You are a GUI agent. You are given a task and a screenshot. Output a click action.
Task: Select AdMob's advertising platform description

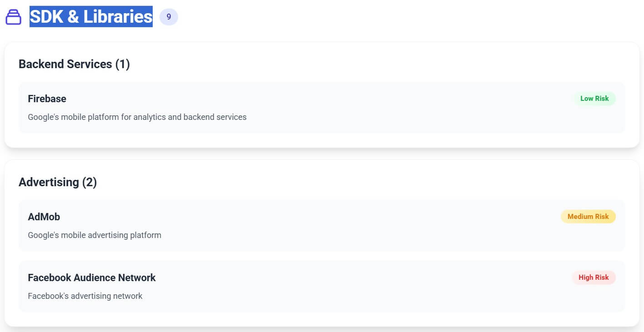coord(94,235)
